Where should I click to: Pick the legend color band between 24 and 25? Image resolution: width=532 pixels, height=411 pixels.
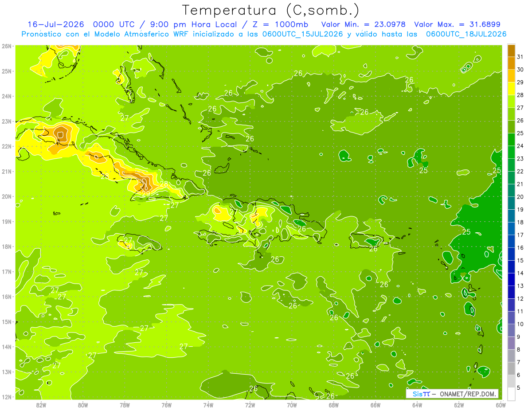click(x=511, y=139)
